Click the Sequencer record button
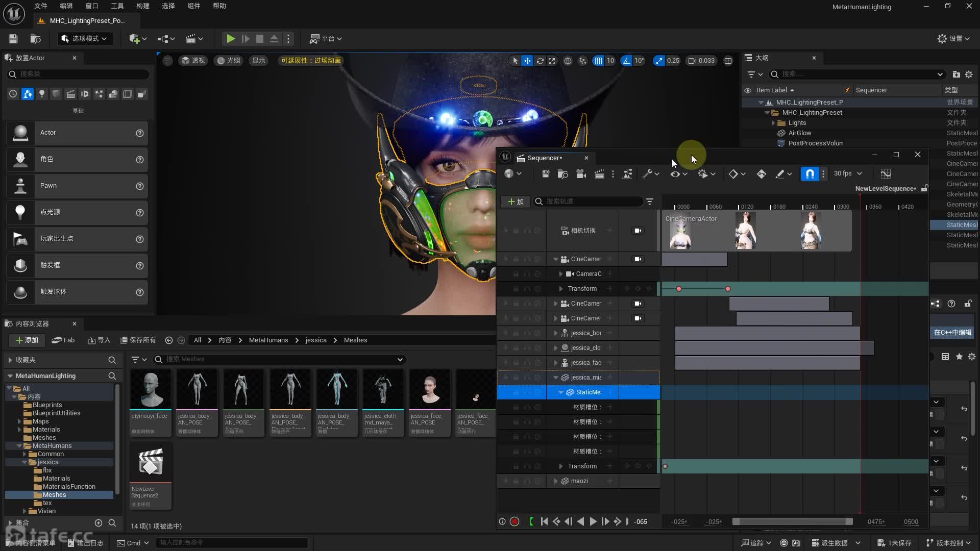 pos(514,521)
